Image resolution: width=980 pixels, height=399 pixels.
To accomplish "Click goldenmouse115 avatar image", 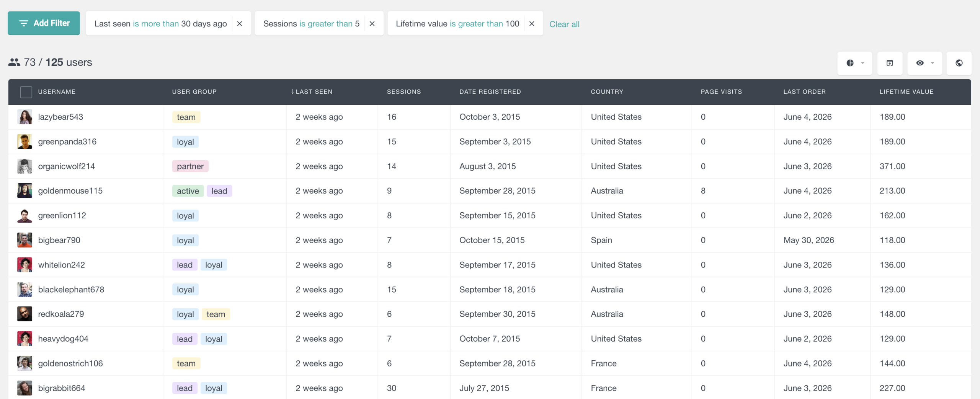I will pos(24,191).
